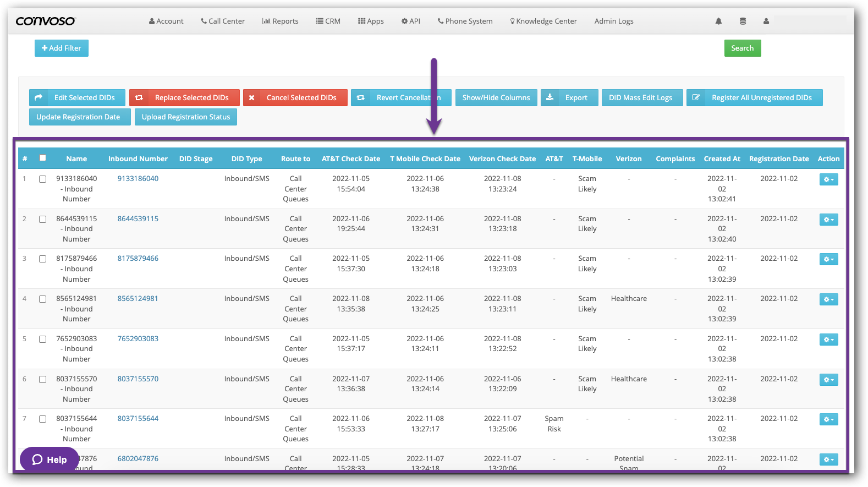868x487 pixels.
Task: Open the CRM menu
Action: point(328,21)
